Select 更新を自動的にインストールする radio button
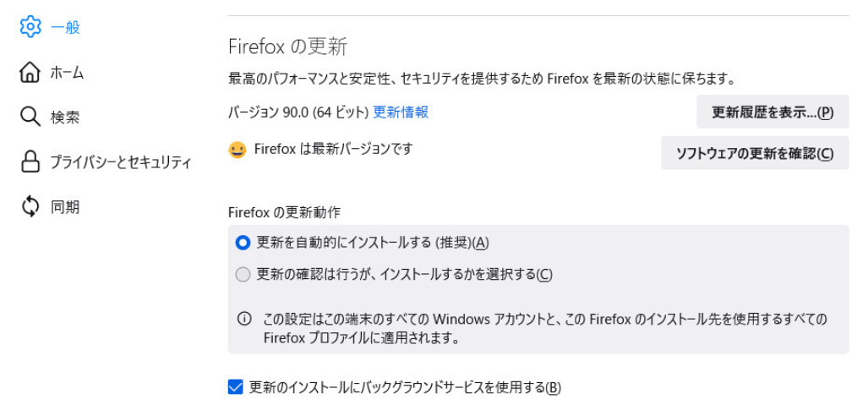868x416 pixels. point(243,243)
